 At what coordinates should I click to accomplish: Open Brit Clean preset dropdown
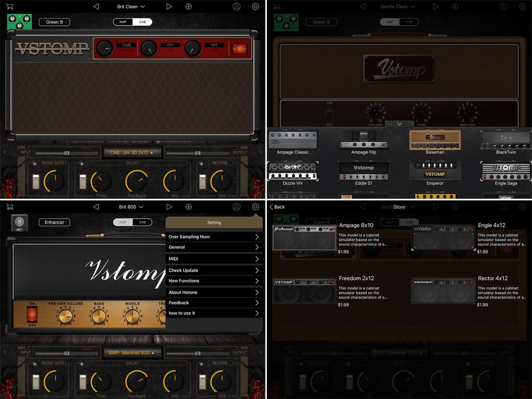tap(131, 6)
